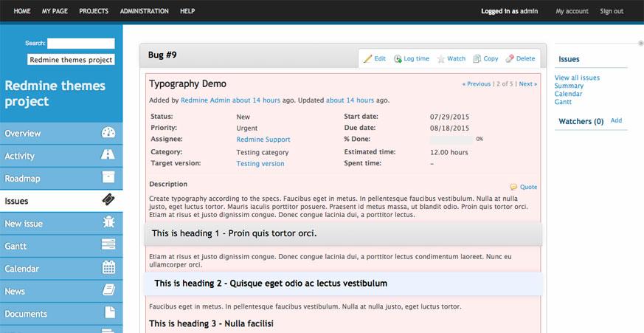Open the Redmine themes project dropdown

71,60
